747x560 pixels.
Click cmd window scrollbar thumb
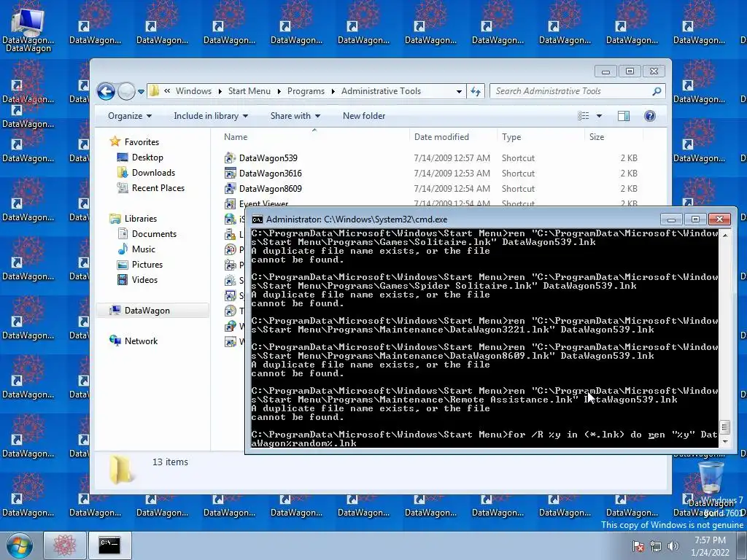725,427
